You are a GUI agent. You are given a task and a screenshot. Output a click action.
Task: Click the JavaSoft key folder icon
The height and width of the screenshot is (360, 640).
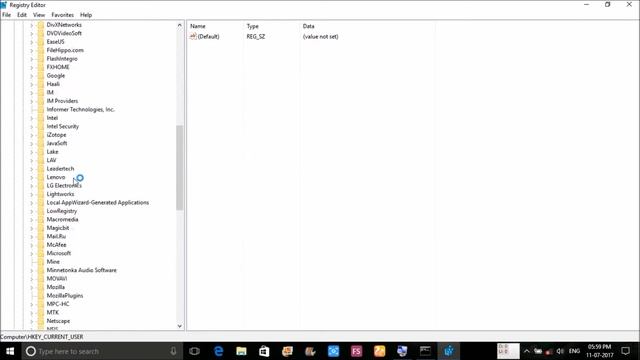pyautogui.click(x=41, y=143)
